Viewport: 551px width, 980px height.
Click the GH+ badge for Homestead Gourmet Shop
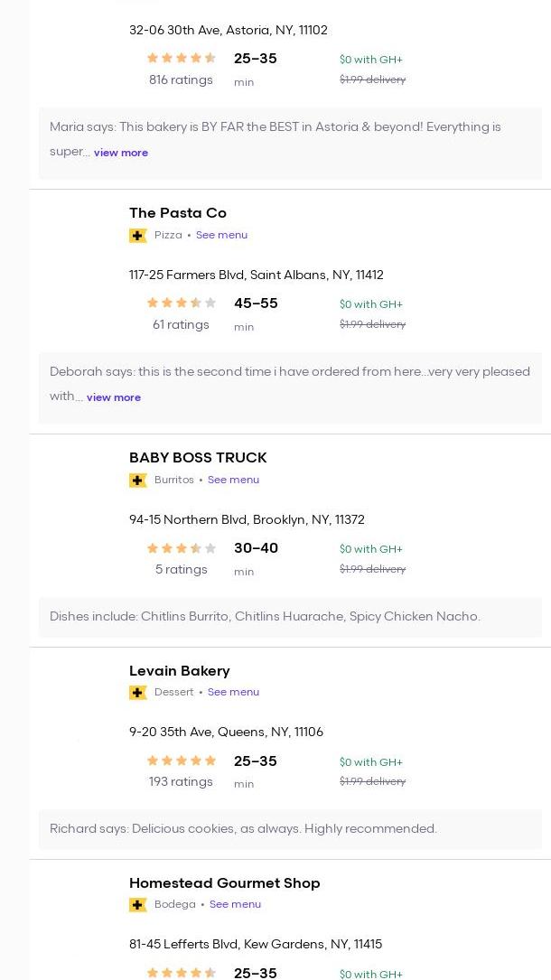pos(138,905)
